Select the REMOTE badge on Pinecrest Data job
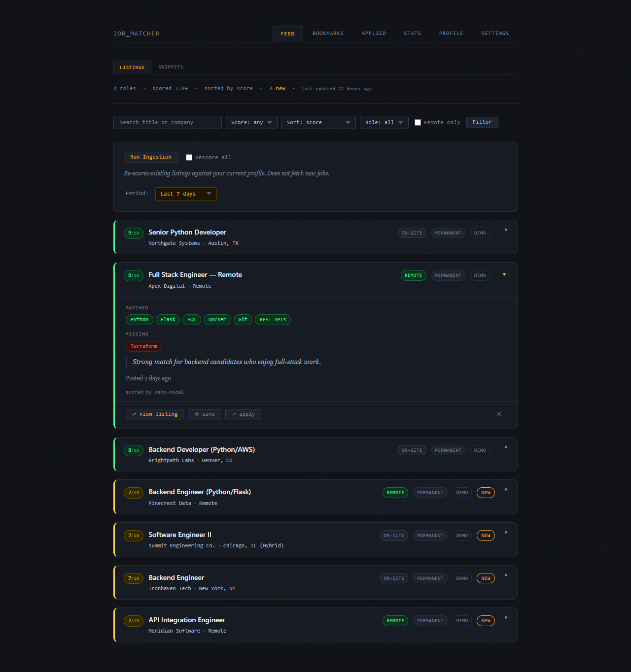The image size is (631, 672). [395, 493]
